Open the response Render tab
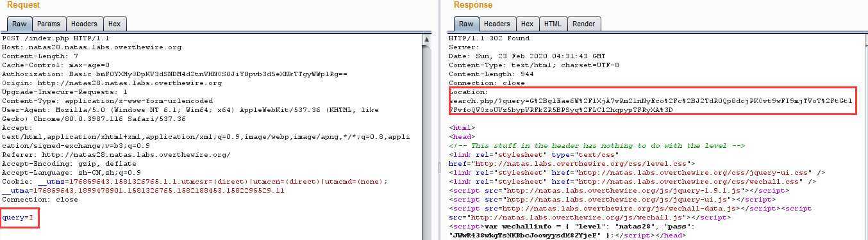The width and height of the screenshot is (868, 240). (583, 24)
